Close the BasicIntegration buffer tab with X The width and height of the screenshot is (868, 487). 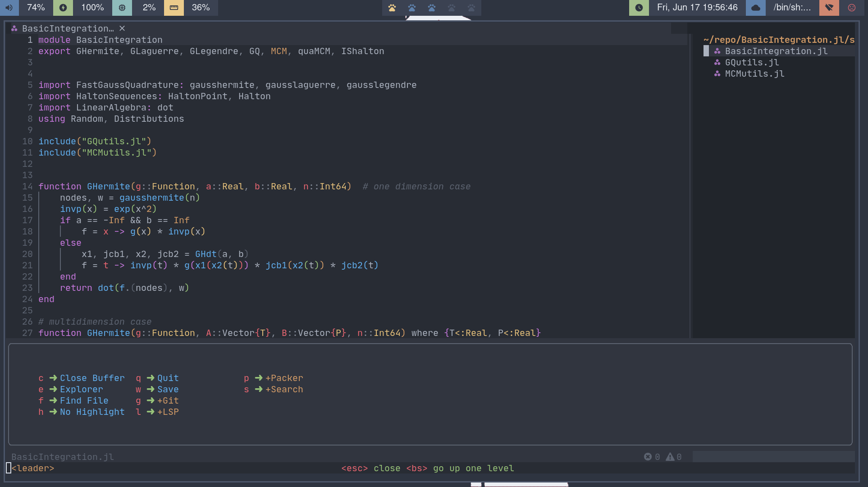click(122, 28)
